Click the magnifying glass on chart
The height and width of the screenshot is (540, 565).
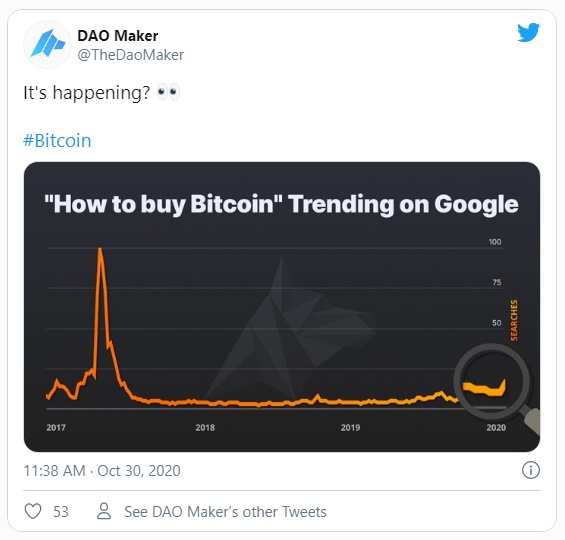click(x=497, y=387)
